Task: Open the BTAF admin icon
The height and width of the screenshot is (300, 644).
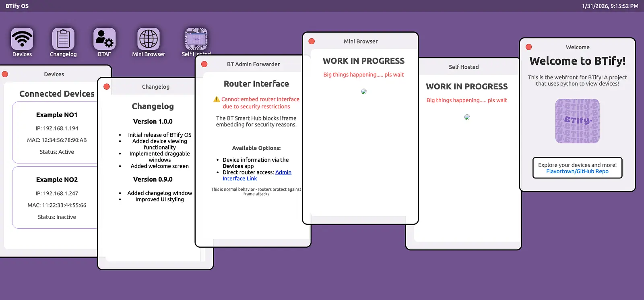Action: pyautogui.click(x=104, y=39)
